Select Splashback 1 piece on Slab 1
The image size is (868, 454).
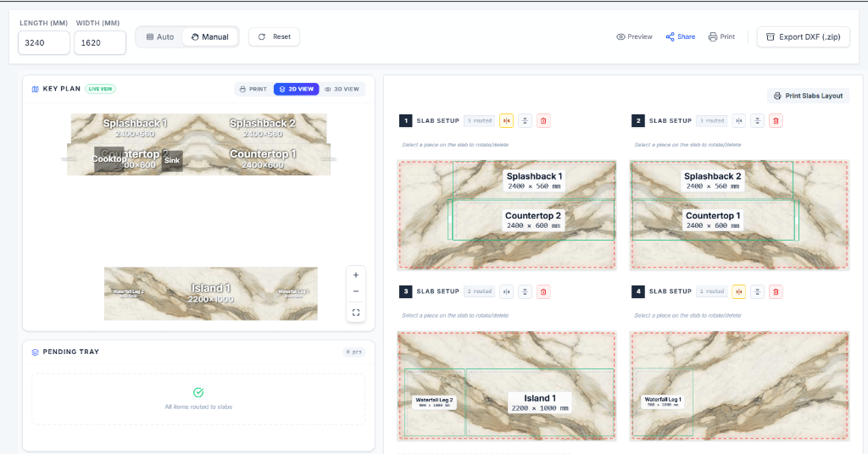534,180
